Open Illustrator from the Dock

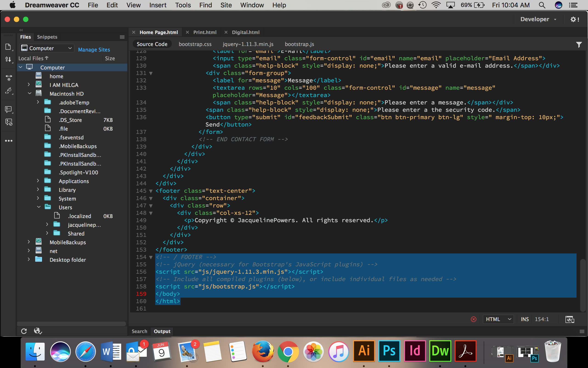(364, 351)
